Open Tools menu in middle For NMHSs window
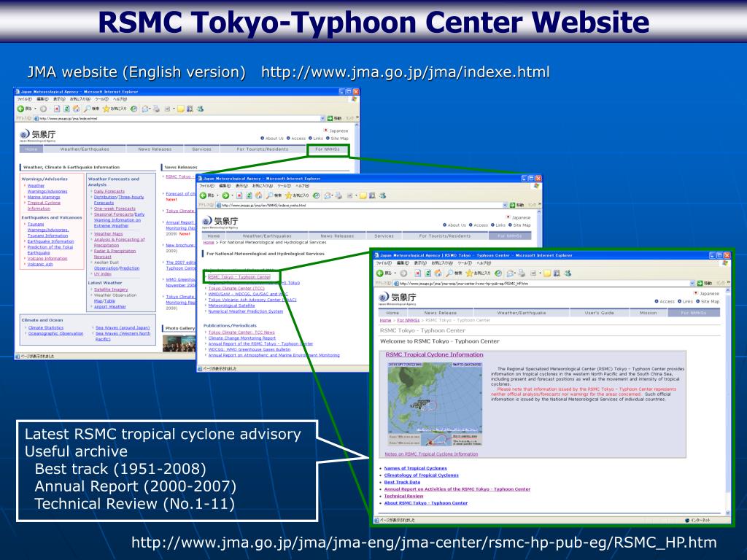This screenshot has width=747, height=560. pos(284,186)
